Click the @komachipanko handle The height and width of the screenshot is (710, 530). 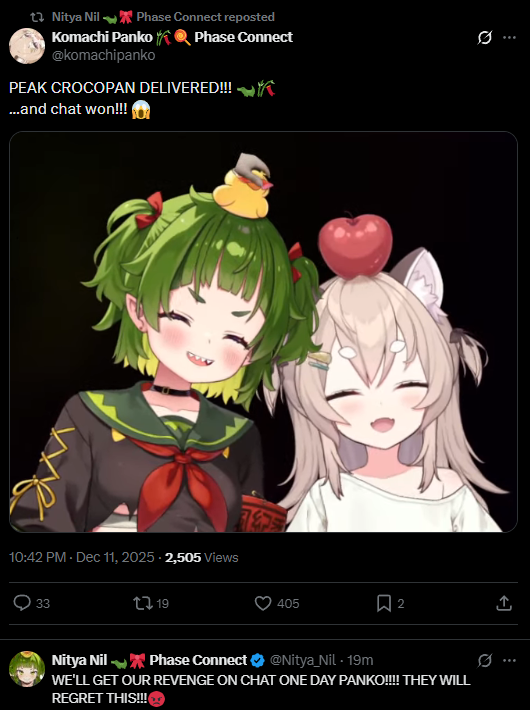(x=103, y=55)
